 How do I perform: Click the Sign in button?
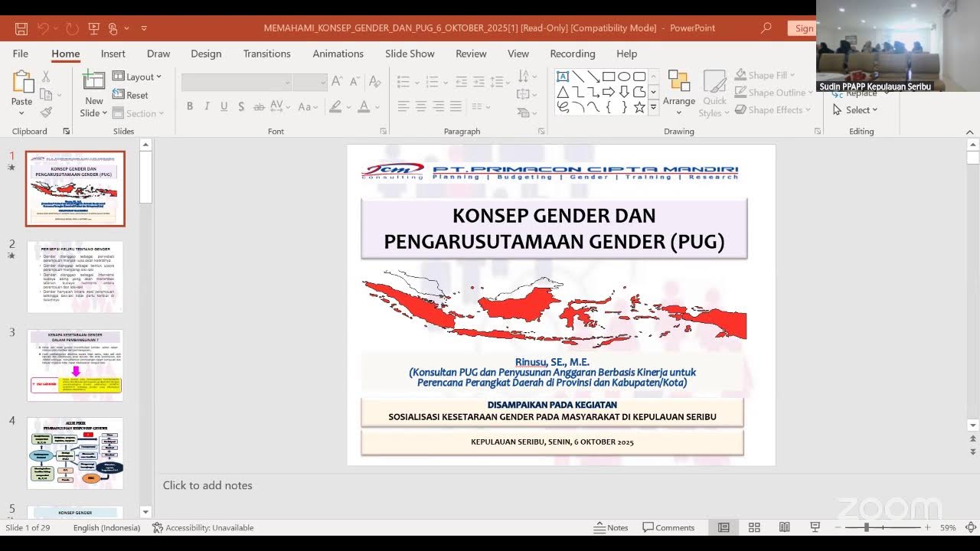click(x=802, y=28)
